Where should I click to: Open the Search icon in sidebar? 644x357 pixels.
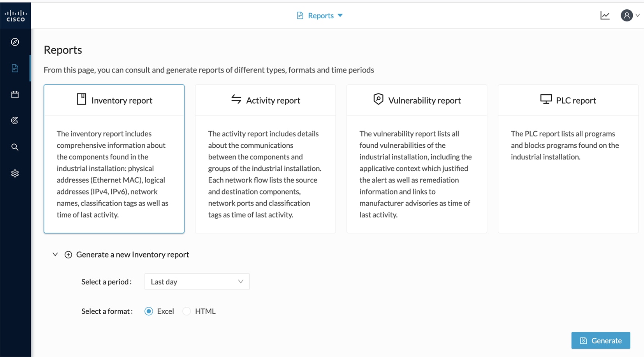click(15, 147)
